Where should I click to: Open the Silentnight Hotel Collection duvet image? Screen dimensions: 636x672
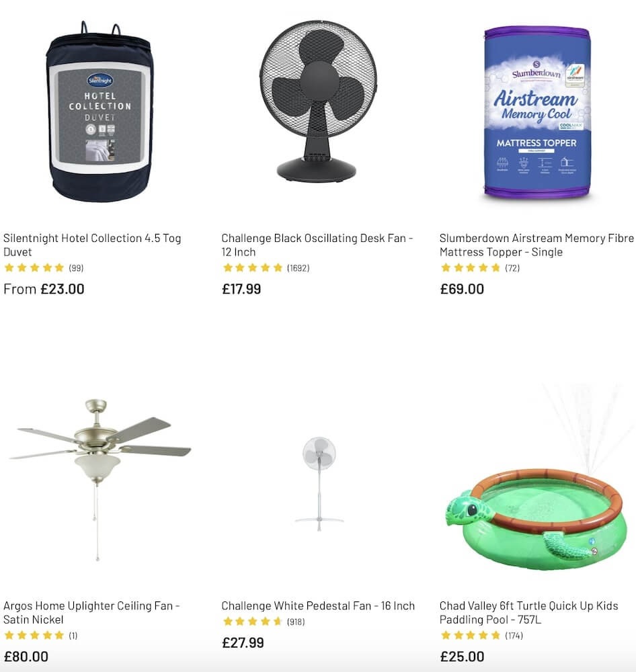(x=100, y=112)
